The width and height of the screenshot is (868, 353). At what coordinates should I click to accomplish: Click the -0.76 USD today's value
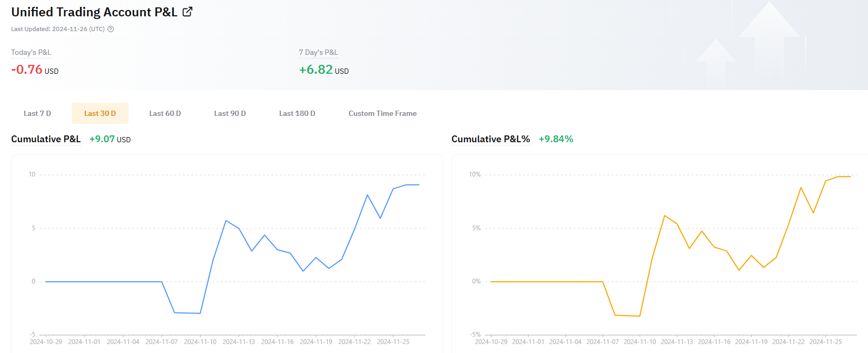(34, 70)
